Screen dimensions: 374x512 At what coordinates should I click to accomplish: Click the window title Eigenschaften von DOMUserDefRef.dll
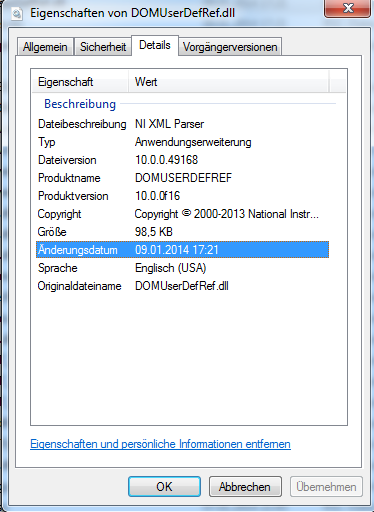coord(133,13)
